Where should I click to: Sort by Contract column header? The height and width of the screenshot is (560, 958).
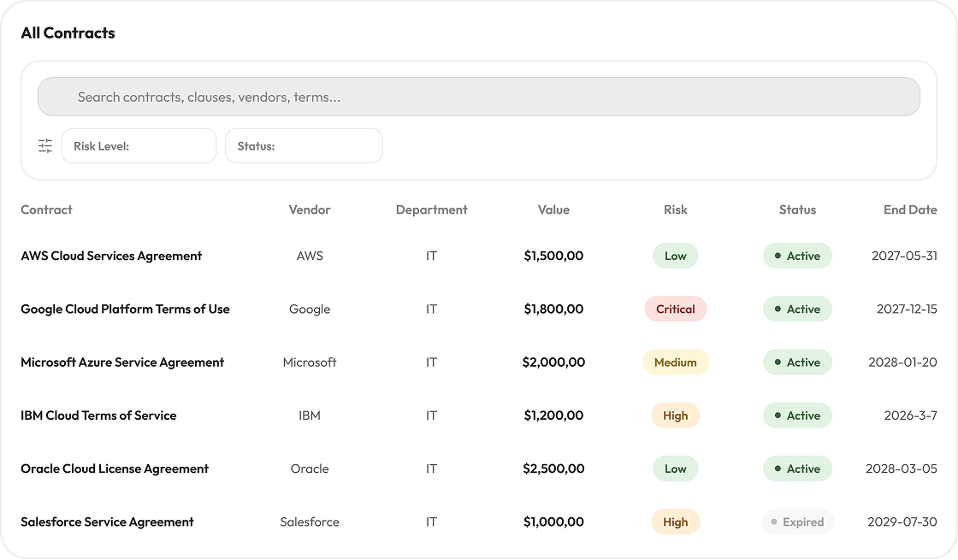(x=46, y=209)
